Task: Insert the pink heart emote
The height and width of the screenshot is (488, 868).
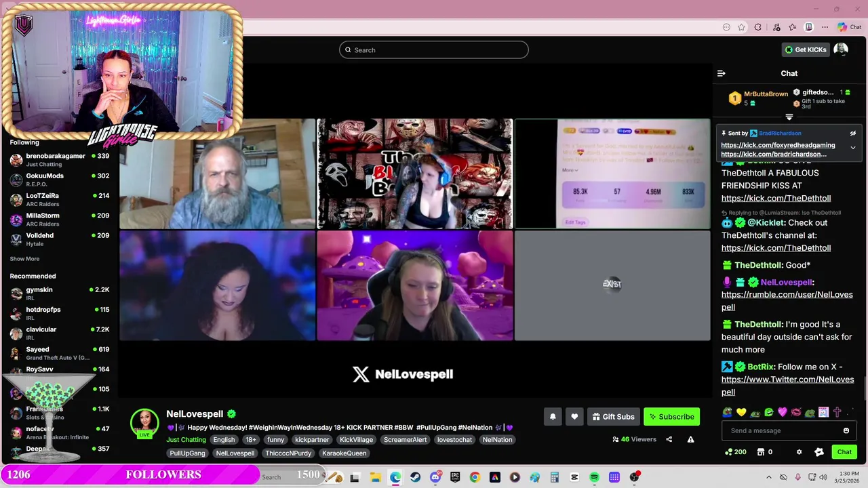Action: point(783,412)
